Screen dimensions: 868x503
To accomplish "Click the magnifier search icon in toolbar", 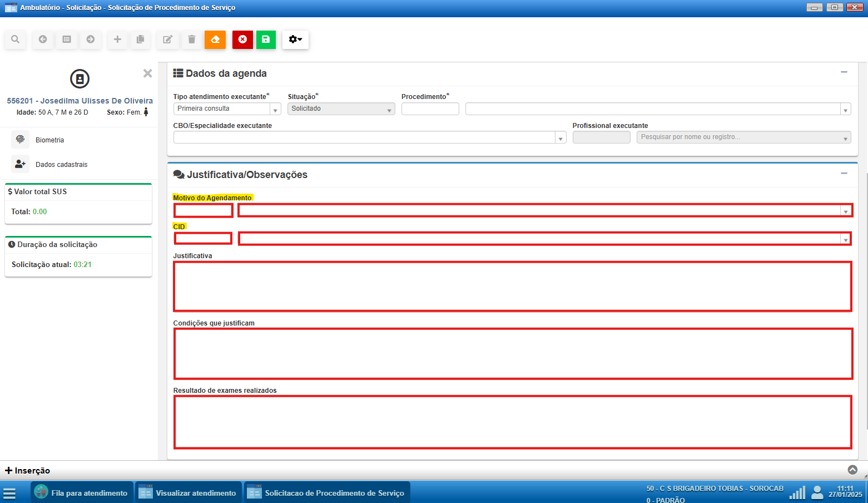I will click(16, 40).
